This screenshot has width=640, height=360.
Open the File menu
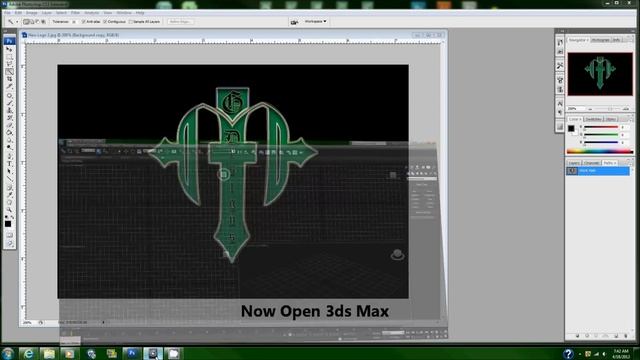7,13
